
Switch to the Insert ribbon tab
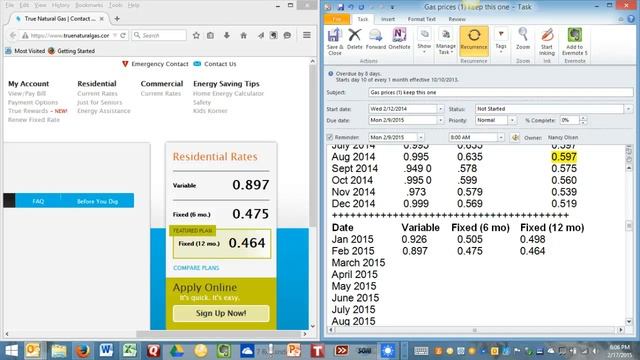tap(388, 19)
